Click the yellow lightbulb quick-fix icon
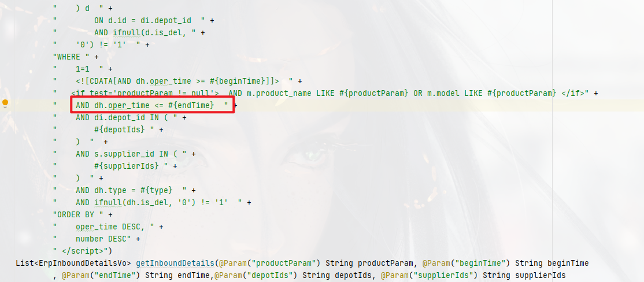The height and width of the screenshot is (282, 644). [5, 103]
